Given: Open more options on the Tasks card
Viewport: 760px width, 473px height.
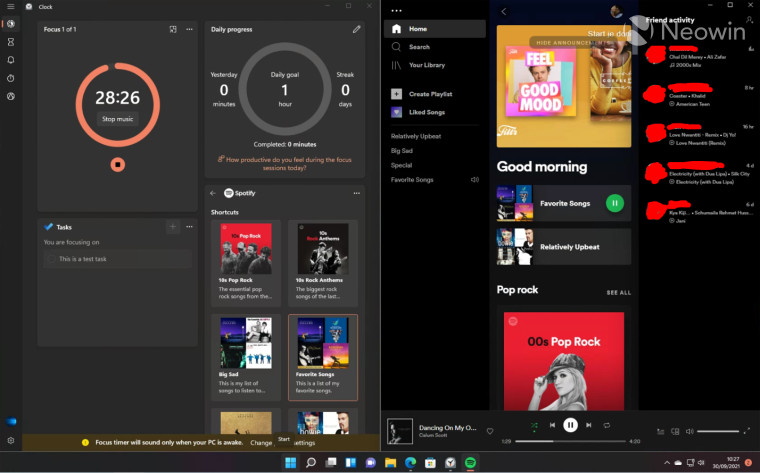Looking at the screenshot, I should (190, 226).
